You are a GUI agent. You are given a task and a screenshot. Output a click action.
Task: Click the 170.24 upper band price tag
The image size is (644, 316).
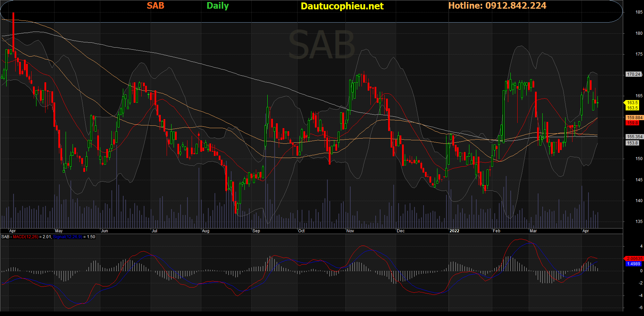pyautogui.click(x=634, y=74)
